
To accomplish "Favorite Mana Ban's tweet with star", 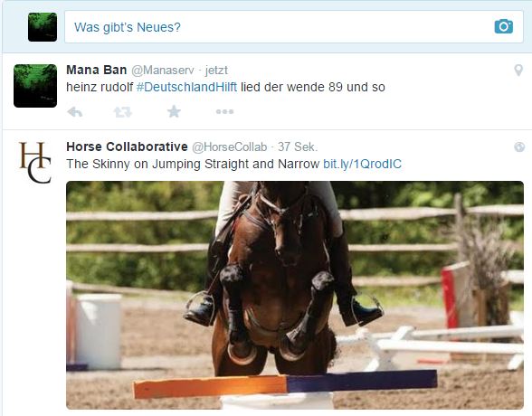I will (x=174, y=111).
